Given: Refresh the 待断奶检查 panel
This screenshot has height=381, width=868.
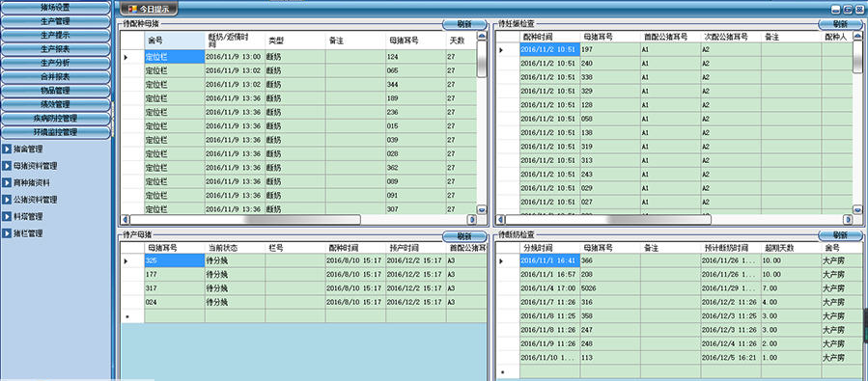Looking at the screenshot, I should coord(840,235).
